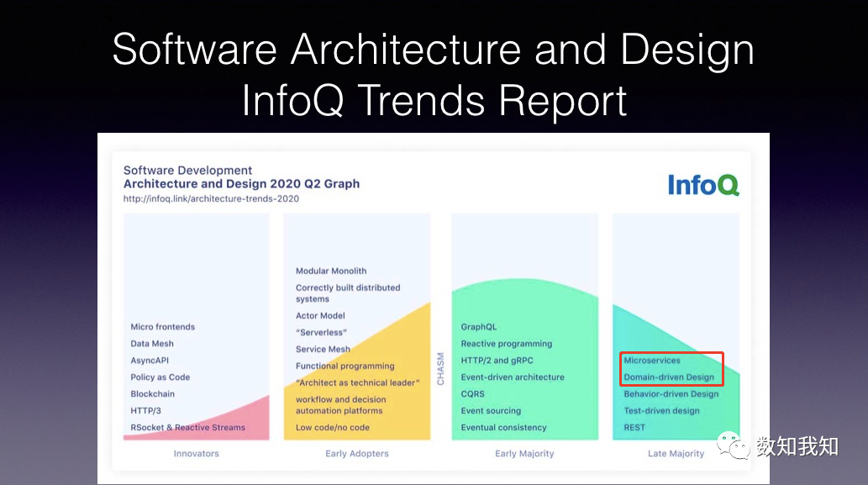Click the 'Early Majority' column label

524,453
